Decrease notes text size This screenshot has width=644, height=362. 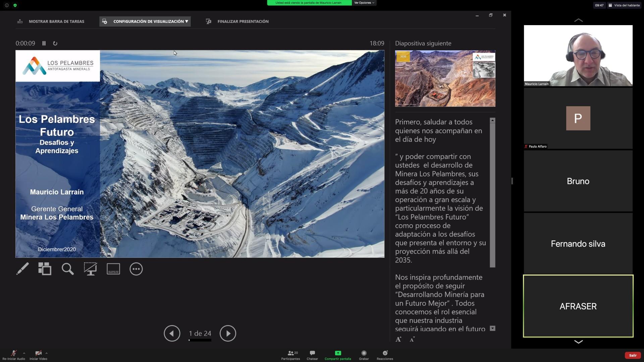(412, 339)
